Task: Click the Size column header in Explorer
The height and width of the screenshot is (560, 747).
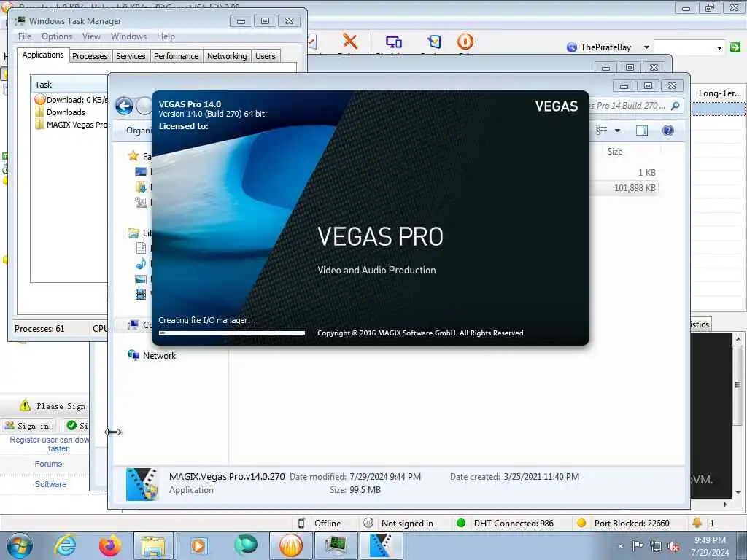Action: (x=615, y=152)
